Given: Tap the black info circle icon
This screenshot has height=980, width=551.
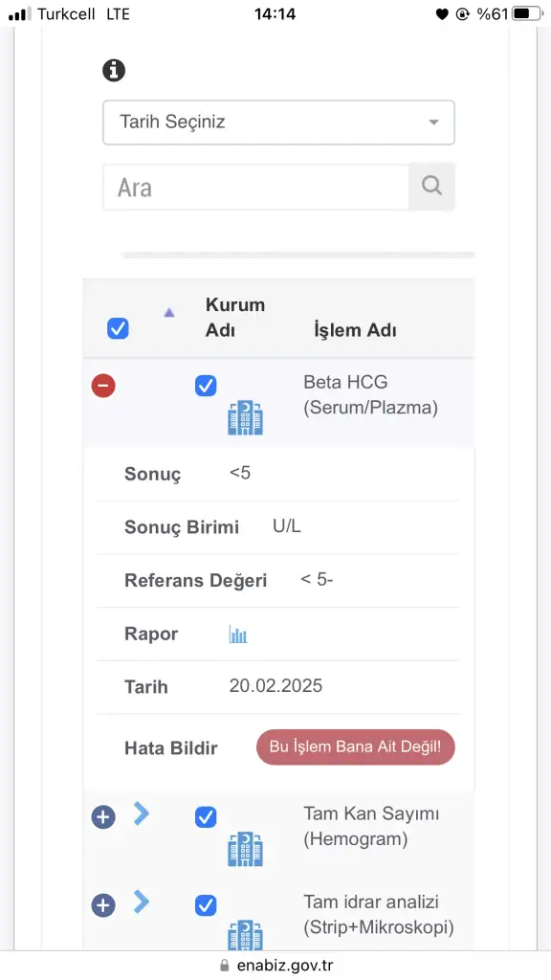Looking at the screenshot, I should [114, 70].
